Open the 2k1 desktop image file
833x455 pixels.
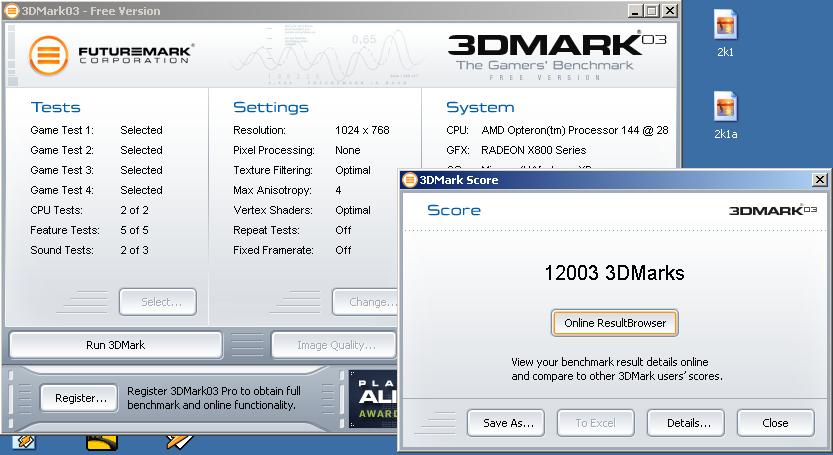coord(725,33)
